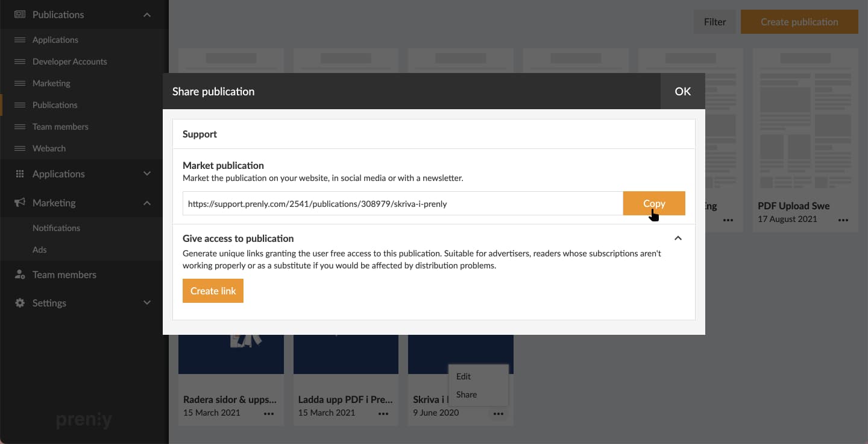Image resolution: width=868 pixels, height=444 pixels.
Task: Click OK to close Share publication dialog
Action: pyautogui.click(x=682, y=91)
